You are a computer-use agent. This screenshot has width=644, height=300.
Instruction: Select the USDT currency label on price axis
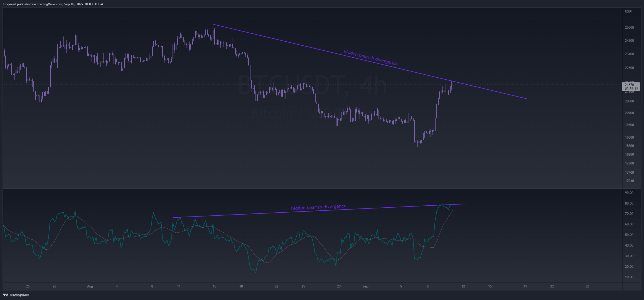click(629, 11)
